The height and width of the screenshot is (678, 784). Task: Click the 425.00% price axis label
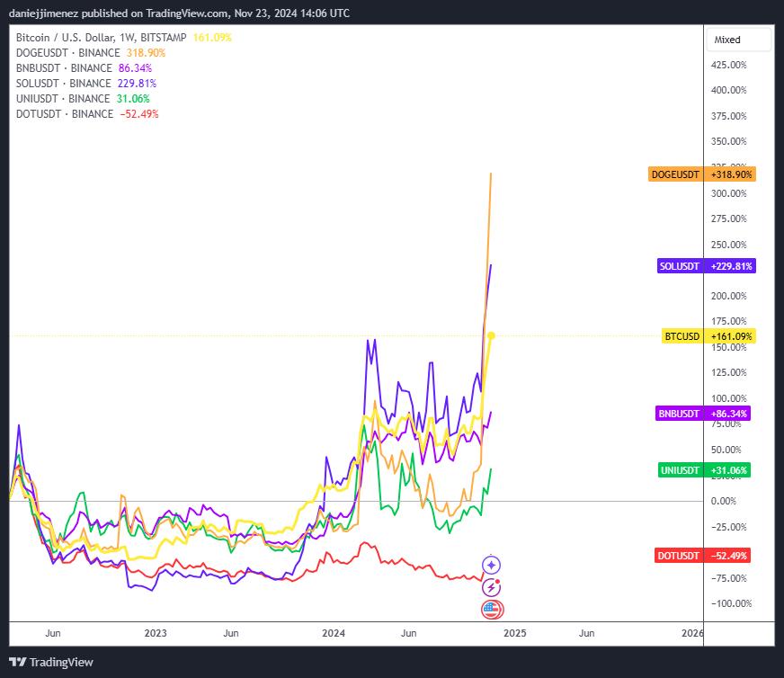pyautogui.click(x=728, y=65)
